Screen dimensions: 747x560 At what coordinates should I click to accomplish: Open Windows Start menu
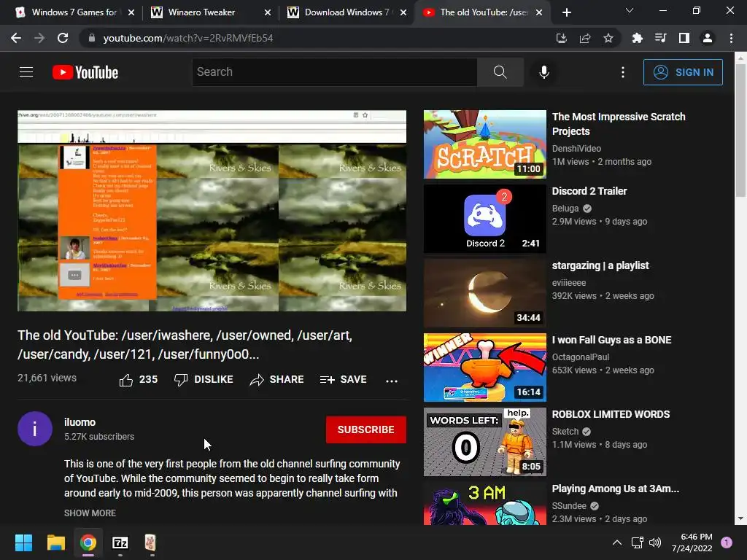(x=23, y=542)
